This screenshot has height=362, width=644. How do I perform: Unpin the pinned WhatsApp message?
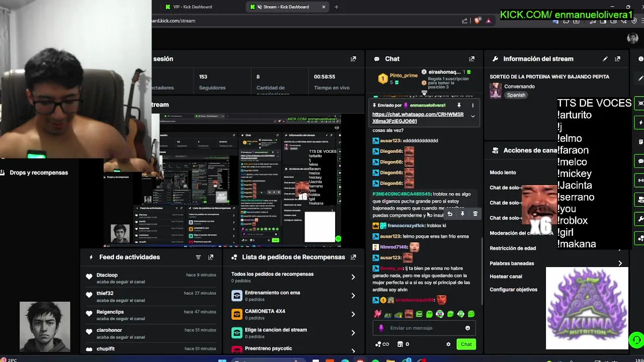click(x=459, y=105)
